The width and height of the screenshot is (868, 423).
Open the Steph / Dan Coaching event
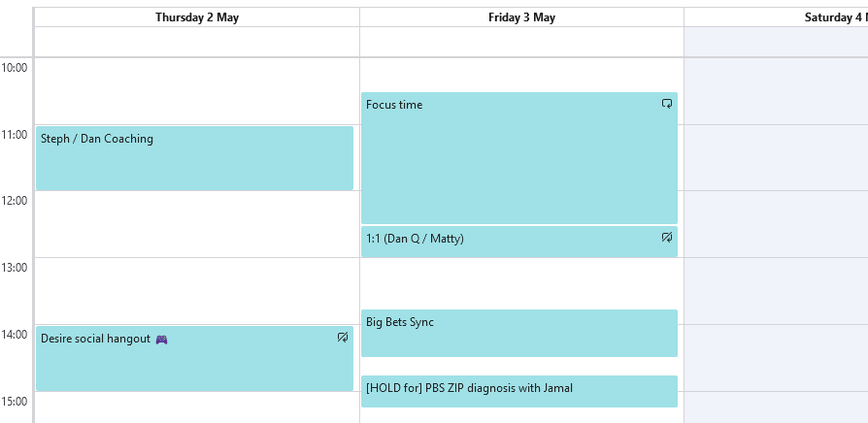coord(194,158)
